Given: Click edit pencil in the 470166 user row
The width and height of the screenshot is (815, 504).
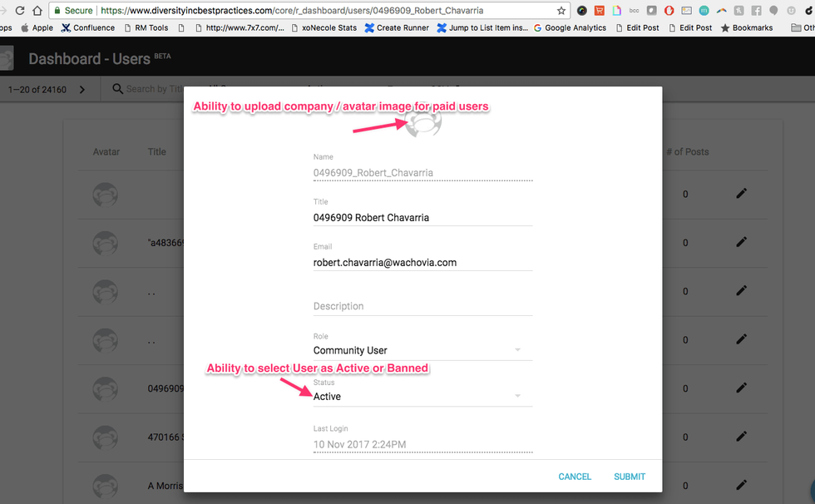Looking at the screenshot, I should click(x=741, y=437).
